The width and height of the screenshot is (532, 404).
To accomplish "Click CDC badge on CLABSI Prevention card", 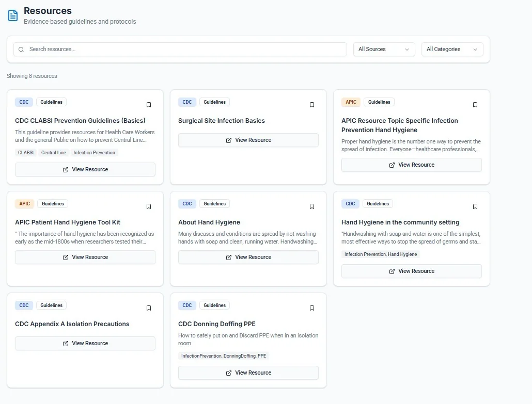I will point(24,102).
